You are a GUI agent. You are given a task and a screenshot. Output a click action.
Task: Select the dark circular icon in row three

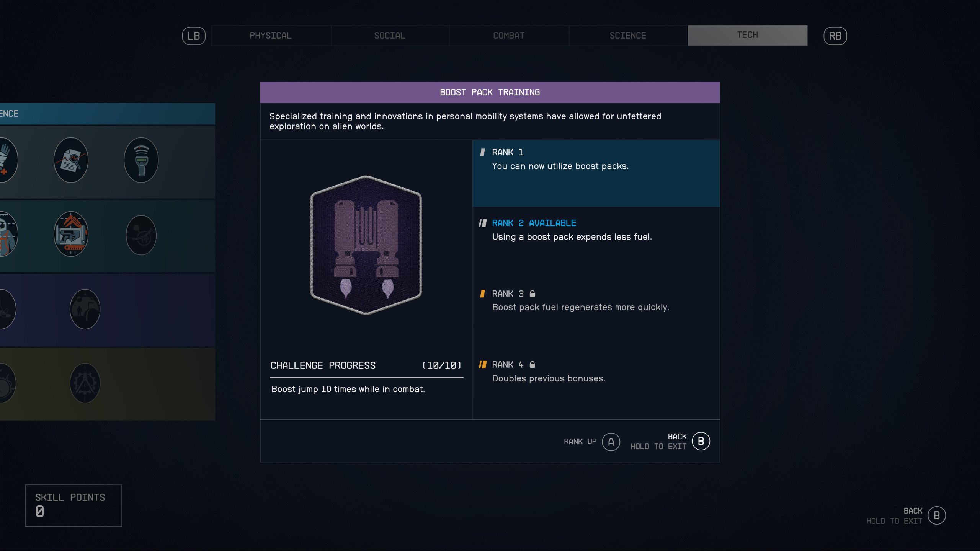84,310
